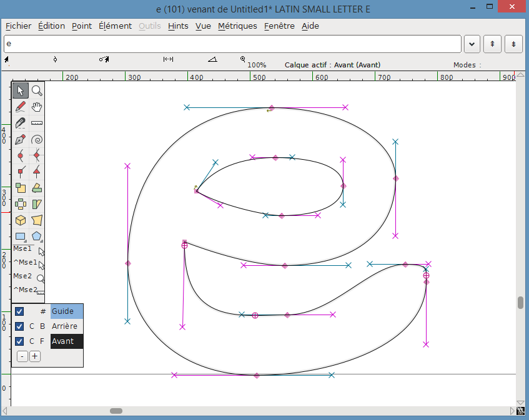Toggle visibility checkbox of Guide layer
This screenshot has height=420, width=529.
[19, 311]
